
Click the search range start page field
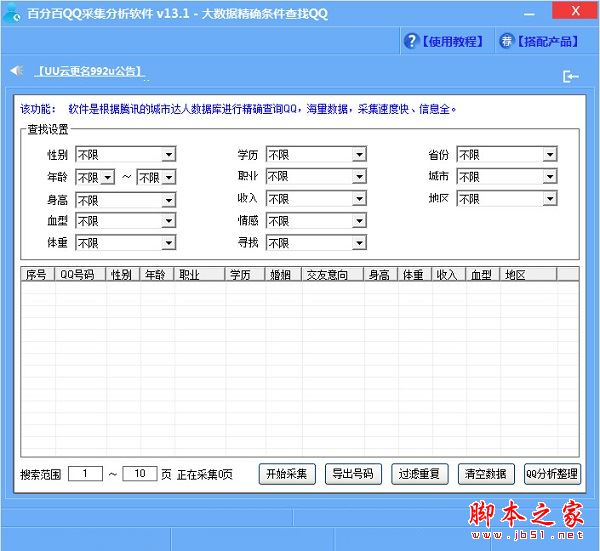tap(85, 474)
